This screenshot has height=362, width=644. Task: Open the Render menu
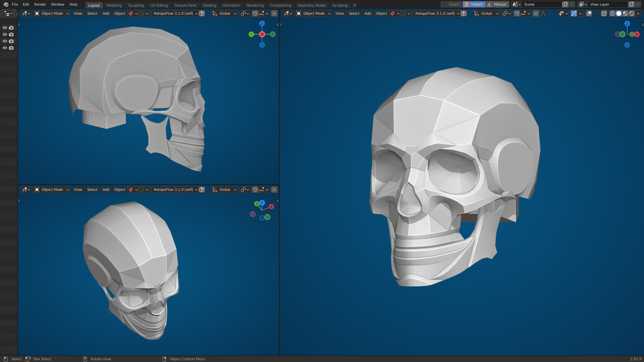tap(40, 4)
